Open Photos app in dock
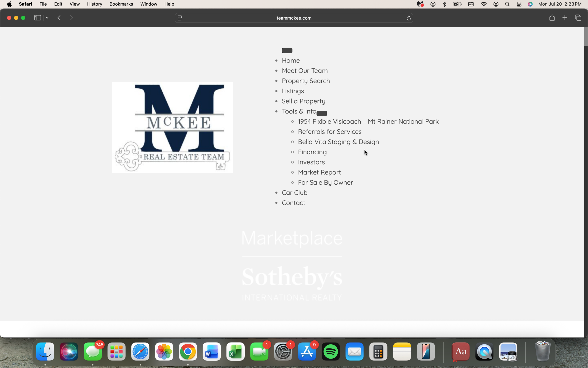 pos(164,351)
